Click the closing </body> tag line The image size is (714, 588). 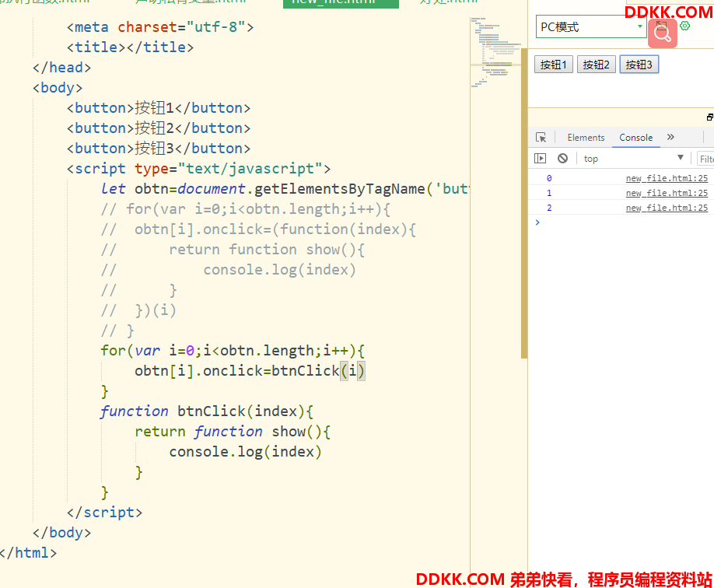pyautogui.click(x=62, y=533)
